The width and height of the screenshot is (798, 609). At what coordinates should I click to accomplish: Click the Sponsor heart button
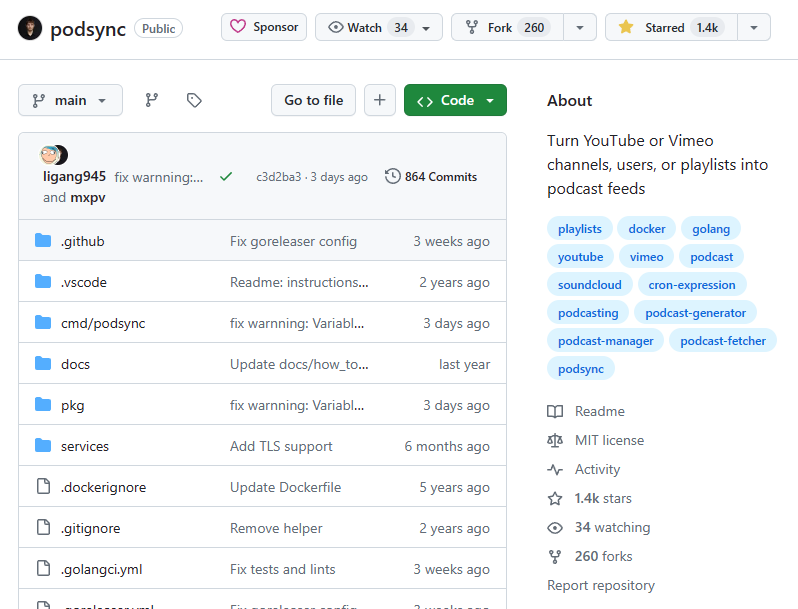(264, 28)
